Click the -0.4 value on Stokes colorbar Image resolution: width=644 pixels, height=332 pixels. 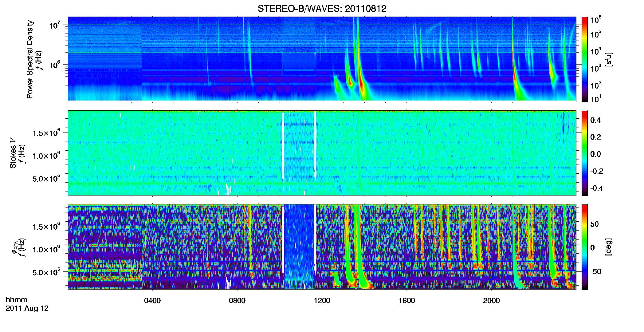coord(596,188)
